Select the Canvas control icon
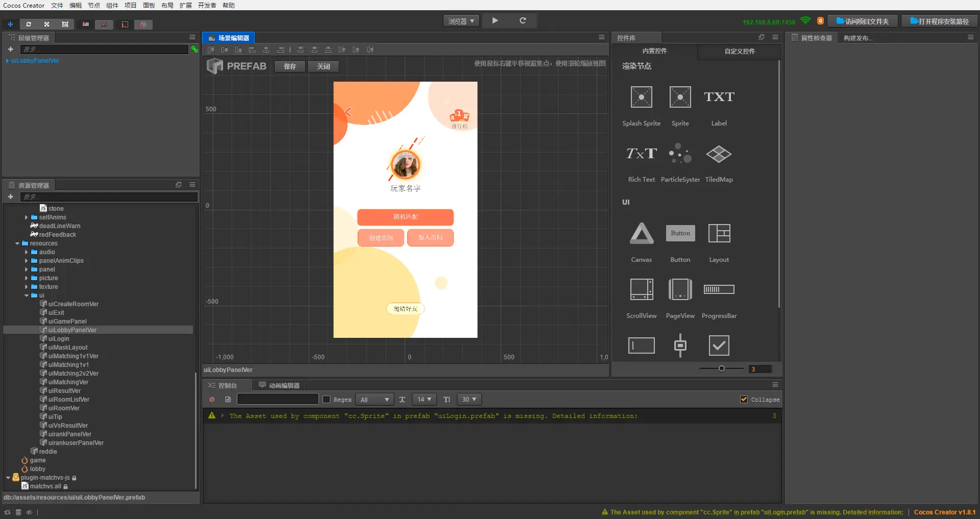The image size is (980, 519). [x=641, y=234]
